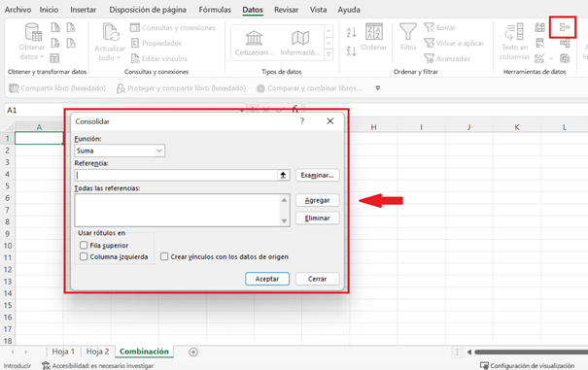Click Editar vínculos

(159, 58)
